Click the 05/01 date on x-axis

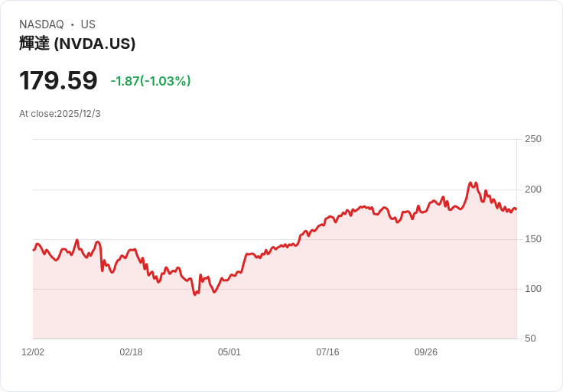(x=229, y=352)
